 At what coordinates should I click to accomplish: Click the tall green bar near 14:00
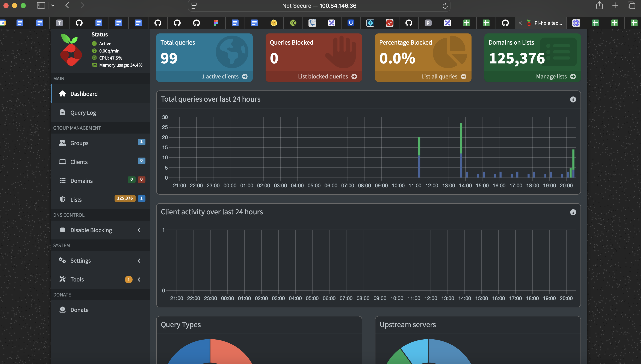tap(461, 138)
